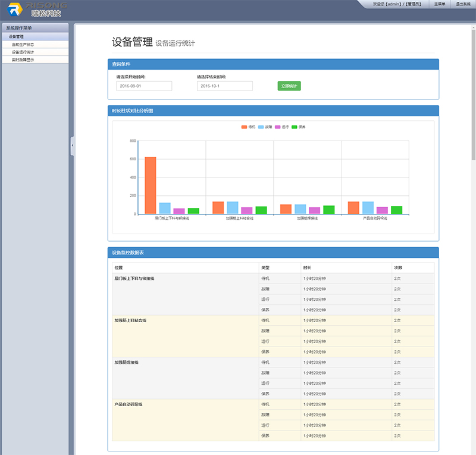Select the 加强筋焊接线 table cell
Image resolution: width=476 pixels, height=455 pixels.
coord(186,378)
